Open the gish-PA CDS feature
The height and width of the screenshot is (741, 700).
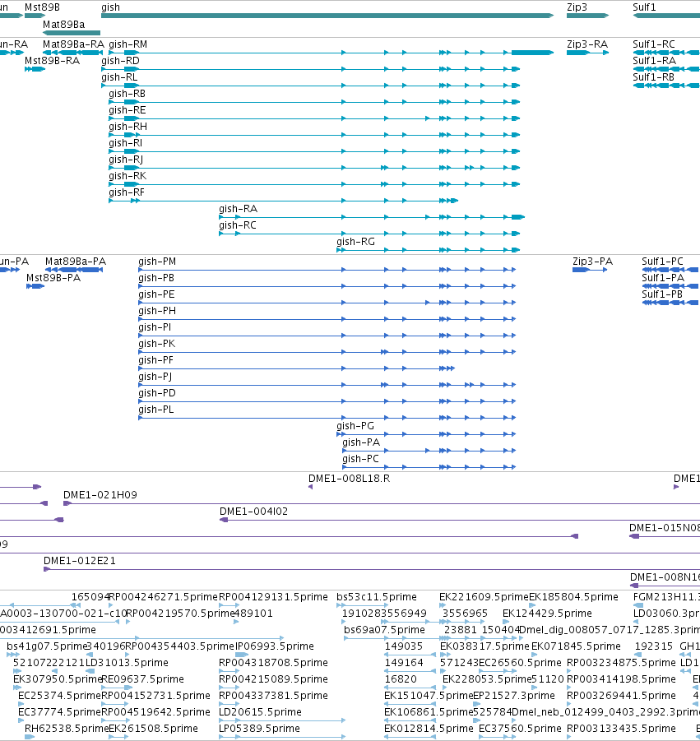[x=429, y=451]
